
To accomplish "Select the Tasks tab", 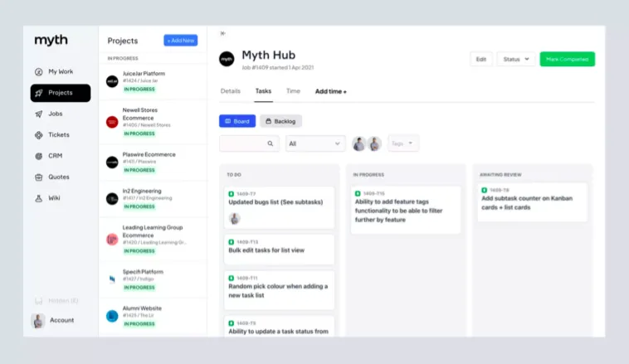I will 263,91.
